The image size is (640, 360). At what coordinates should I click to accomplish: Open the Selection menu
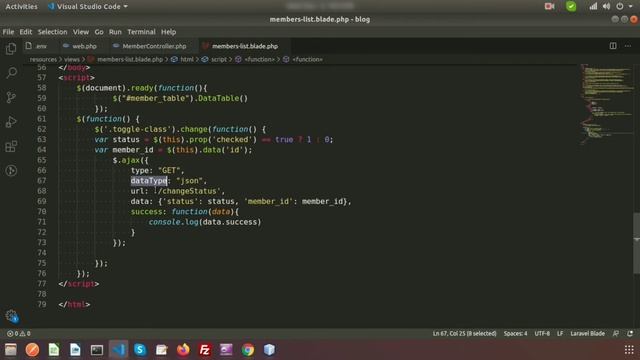[x=52, y=32]
